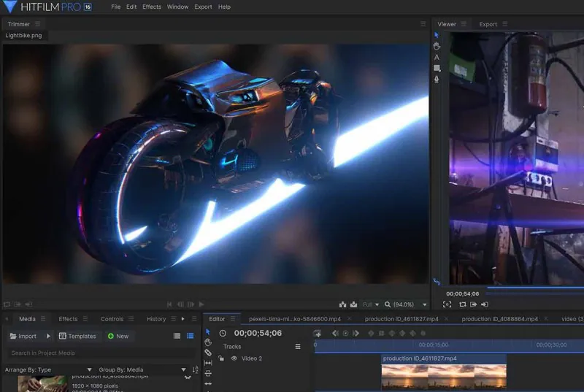This screenshot has height=392, width=584.
Task: Switch to the Effects panel tab
Action: coord(68,319)
